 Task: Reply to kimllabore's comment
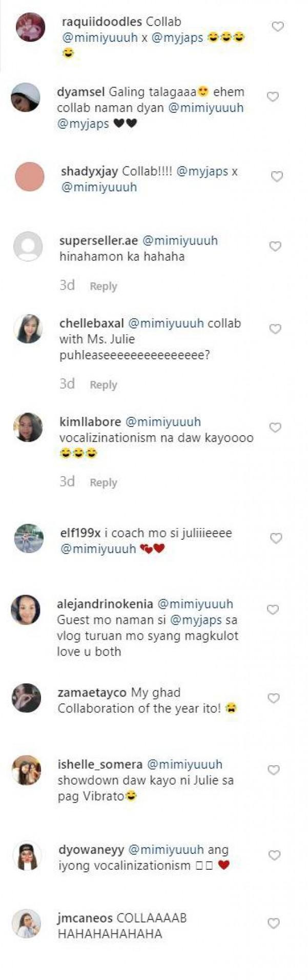click(x=104, y=483)
